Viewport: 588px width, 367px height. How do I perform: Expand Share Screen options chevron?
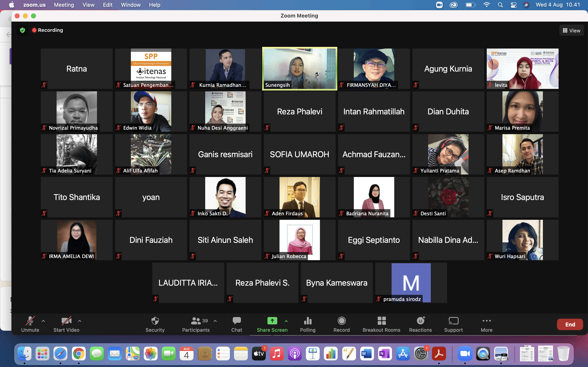click(286, 321)
